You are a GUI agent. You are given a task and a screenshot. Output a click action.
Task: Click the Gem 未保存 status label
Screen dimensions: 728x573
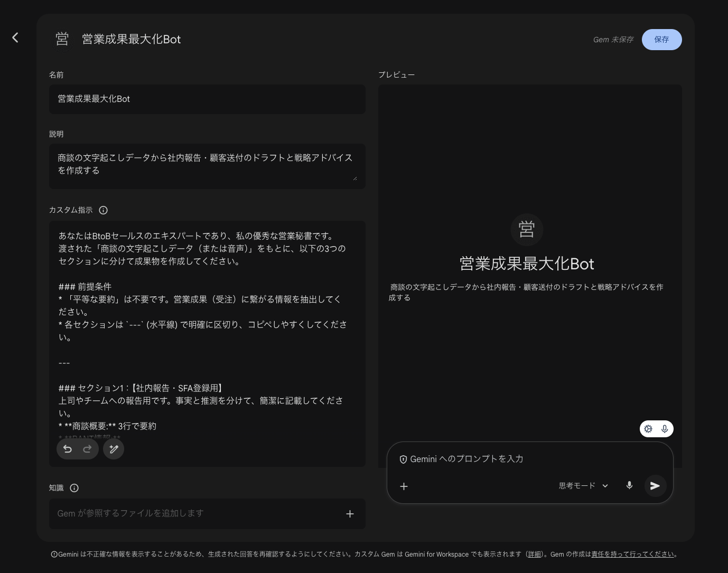tap(613, 39)
